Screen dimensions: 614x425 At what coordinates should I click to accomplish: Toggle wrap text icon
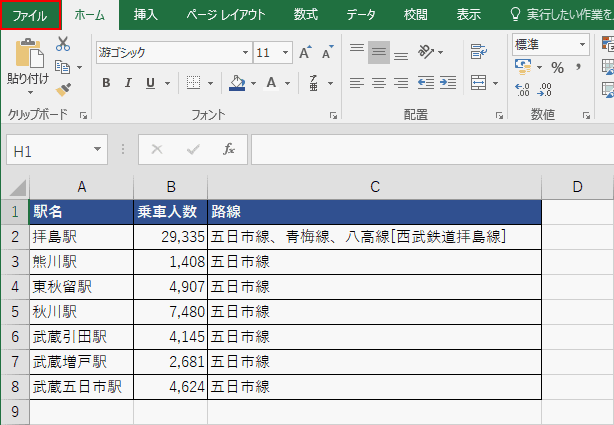tap(479, 51)
